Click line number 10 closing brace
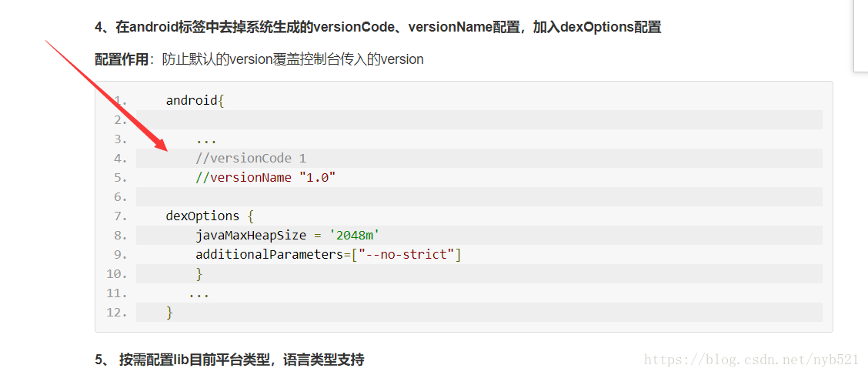 click(199, 273)
